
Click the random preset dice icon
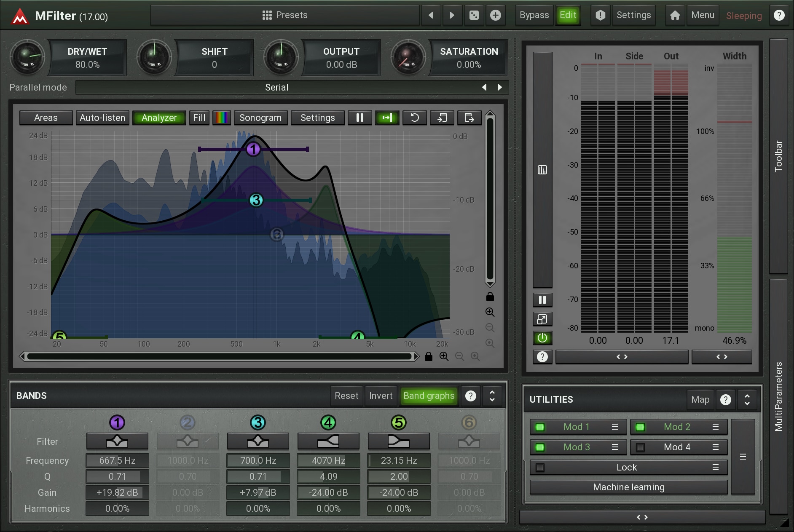pos(474,16)
